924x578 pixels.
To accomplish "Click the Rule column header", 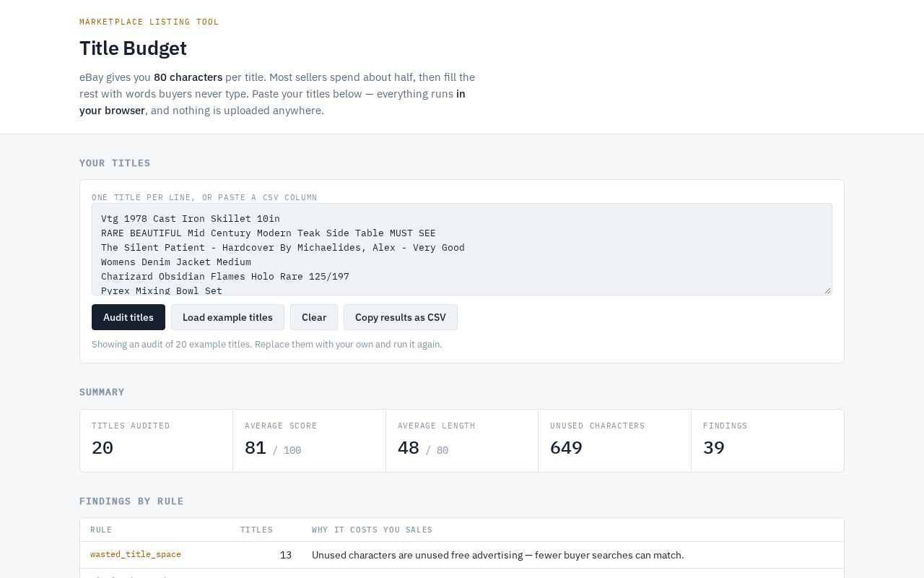I will pyautogui.click(x=101, y=530).
